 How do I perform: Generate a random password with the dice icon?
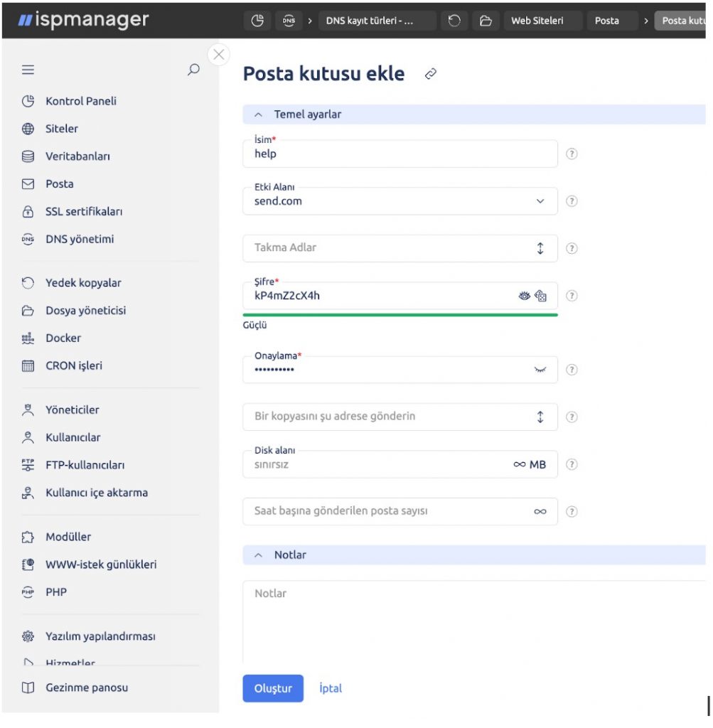[x=540, y=296]
